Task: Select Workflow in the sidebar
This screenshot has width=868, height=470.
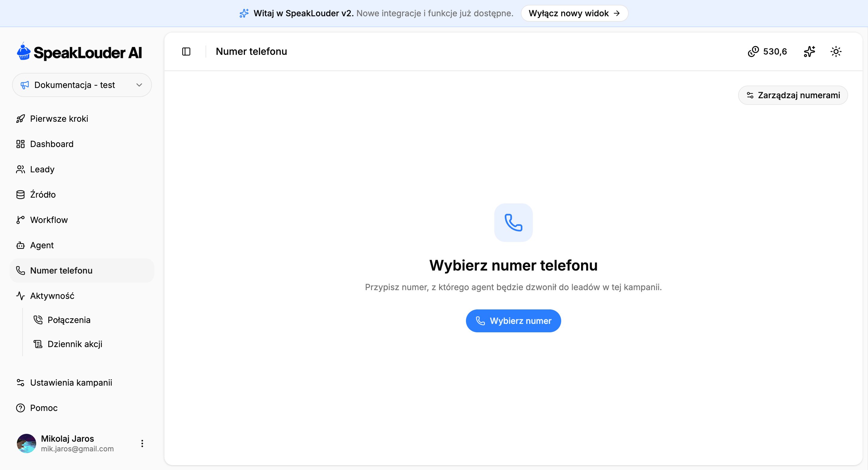Action: click(x=82, y=220)
